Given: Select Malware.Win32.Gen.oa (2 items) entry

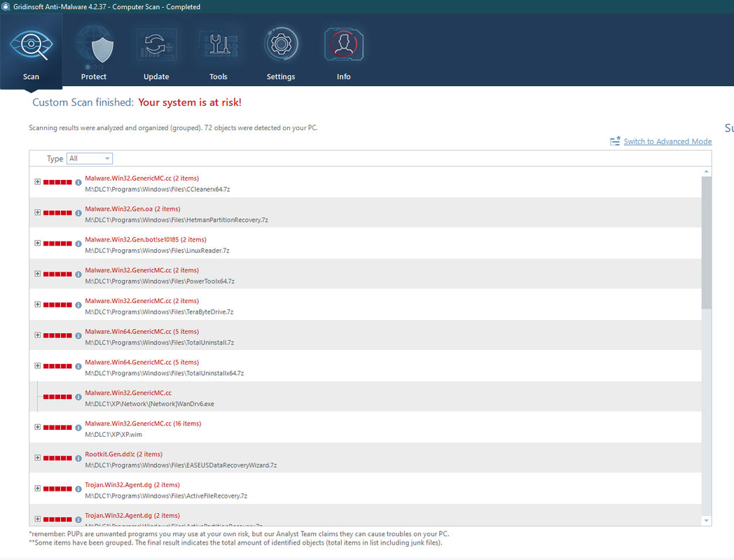Looking at the screenshot, I should point(132,209).
